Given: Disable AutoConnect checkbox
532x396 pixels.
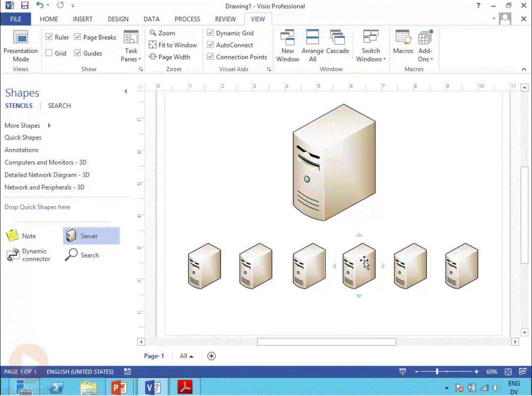Looking at the screenshot, I should pos(210,45).
